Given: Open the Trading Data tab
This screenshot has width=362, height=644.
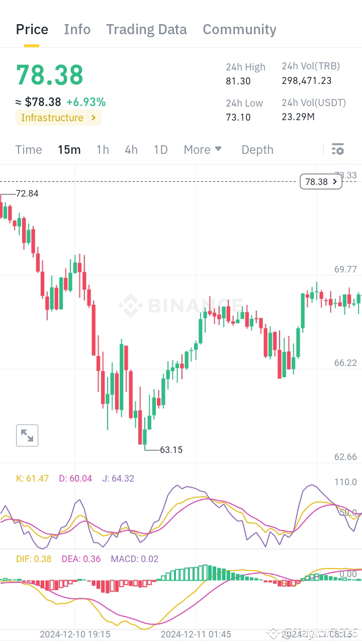Looking at the screenshot, I should pyautogui.click(x=146, y=29).
